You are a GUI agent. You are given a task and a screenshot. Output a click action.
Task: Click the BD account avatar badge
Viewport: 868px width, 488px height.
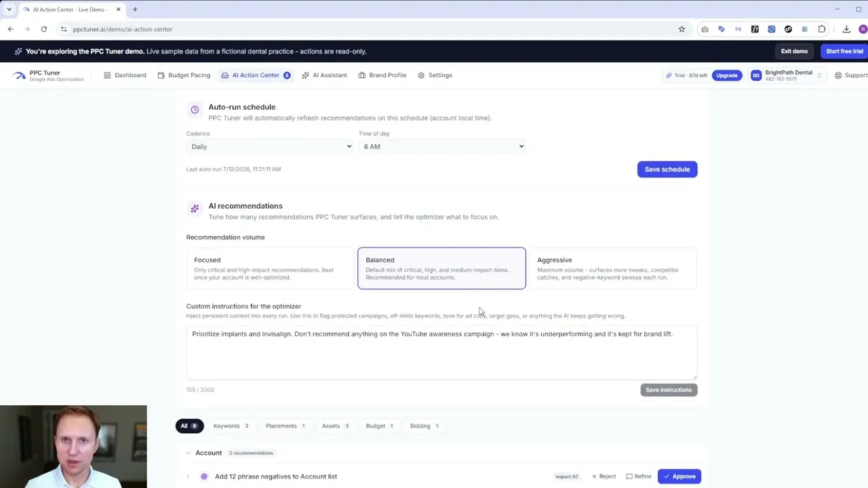tap(756, 75)
